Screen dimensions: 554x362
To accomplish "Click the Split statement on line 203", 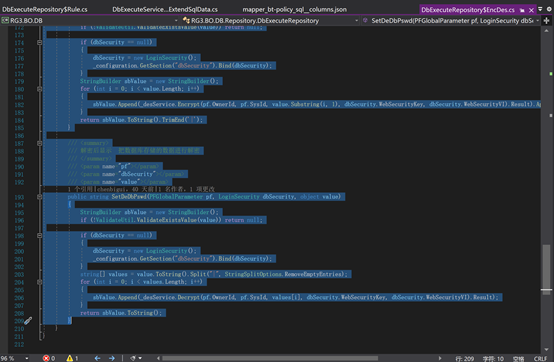I will [x=214, y=274].
